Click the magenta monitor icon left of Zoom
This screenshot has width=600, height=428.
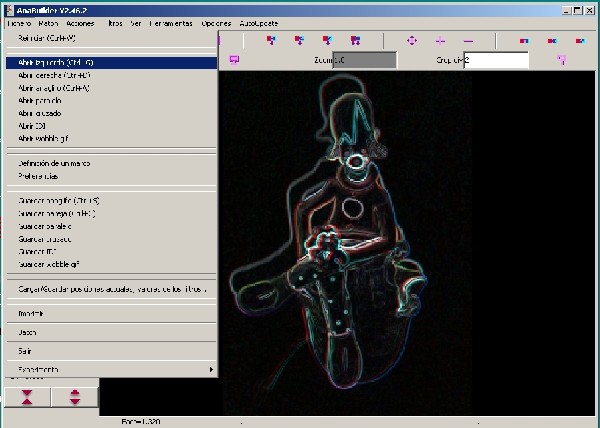[x=234, y=60]
